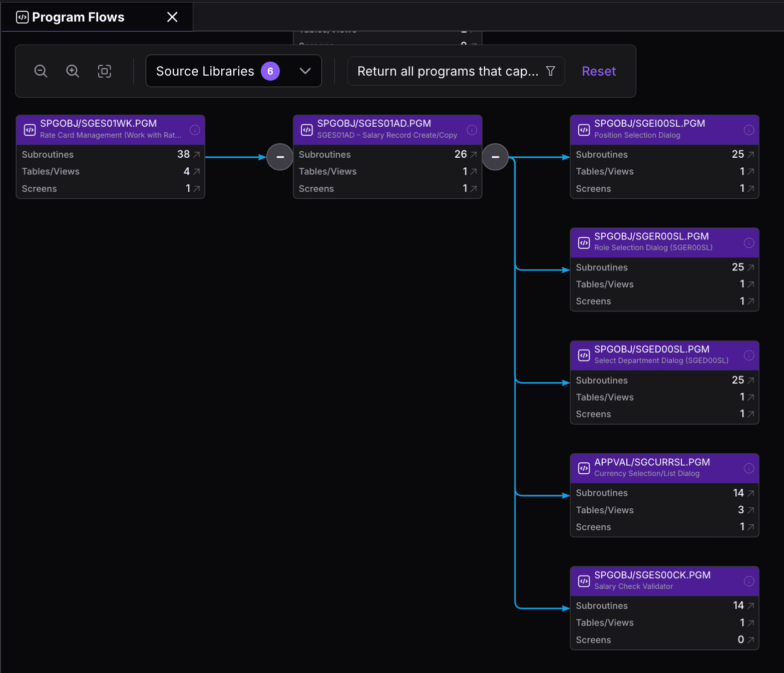
Task: Collapse the flow between SGES01WK and SGES01AD
Action: tap(279, 157)
